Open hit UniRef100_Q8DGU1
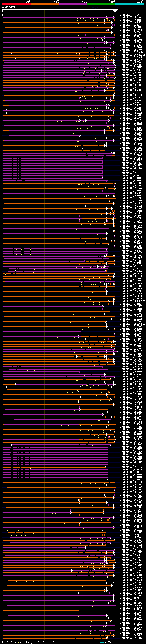Image resolution: width=146 pixels, height=644 pixels. click(131, 135)
